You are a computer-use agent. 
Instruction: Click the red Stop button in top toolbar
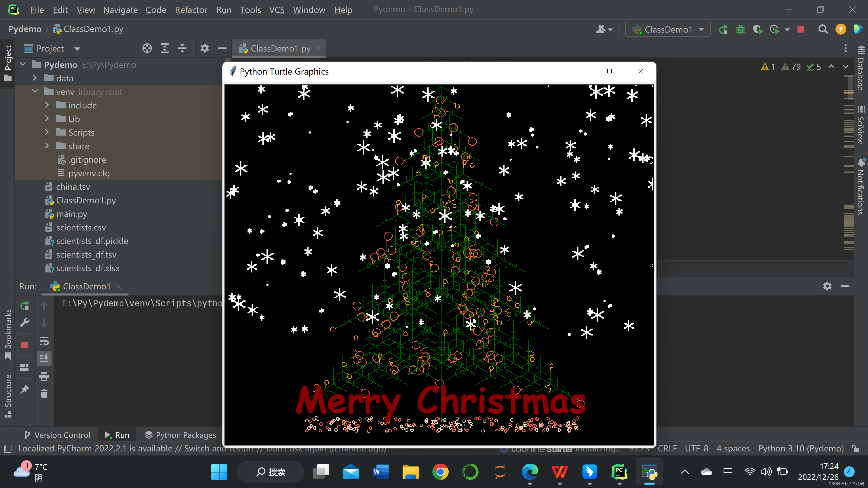coord(801,30)
